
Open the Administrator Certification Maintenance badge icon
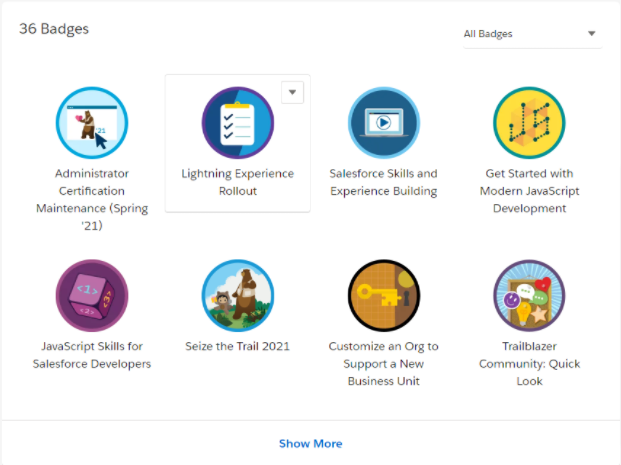tap(92, 123)
